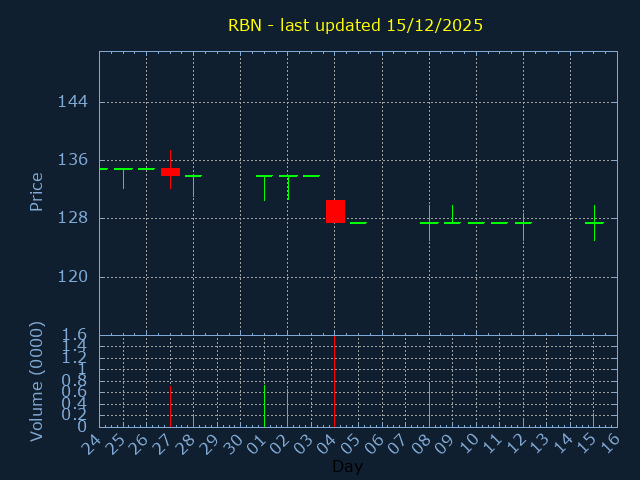Click the 136 price tick label

(72, 160)
